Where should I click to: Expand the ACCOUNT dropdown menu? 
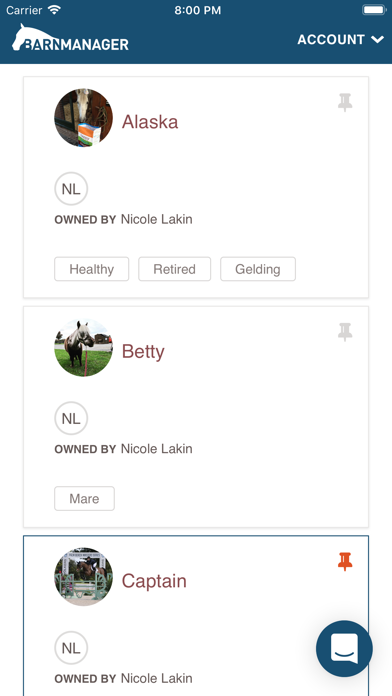click(x=341, y=40)
